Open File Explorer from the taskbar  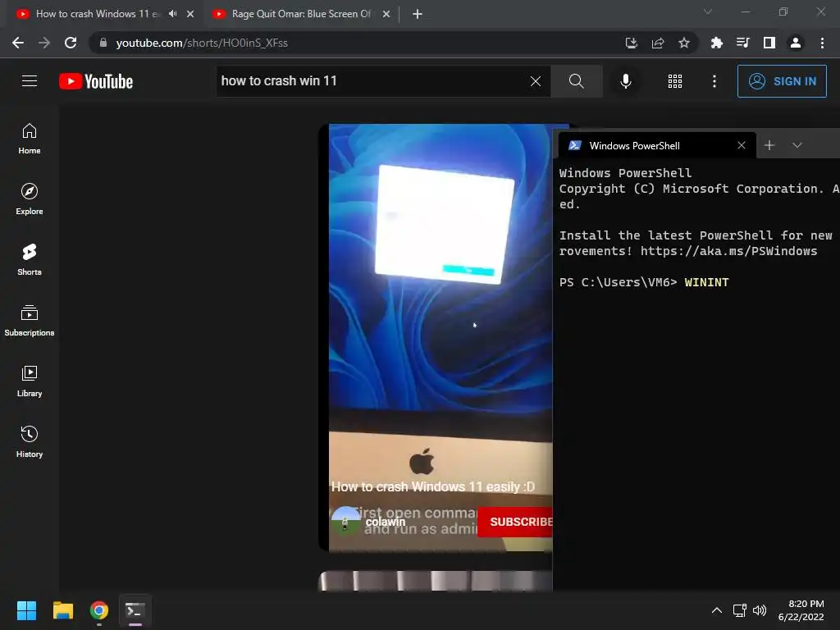(x=62, y=610)
